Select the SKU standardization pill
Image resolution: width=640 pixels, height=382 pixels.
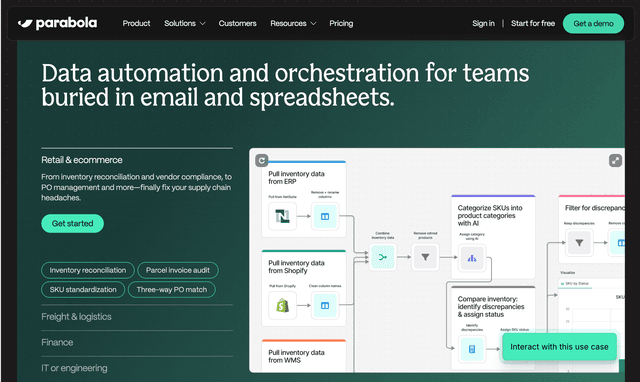coord(83,289)
